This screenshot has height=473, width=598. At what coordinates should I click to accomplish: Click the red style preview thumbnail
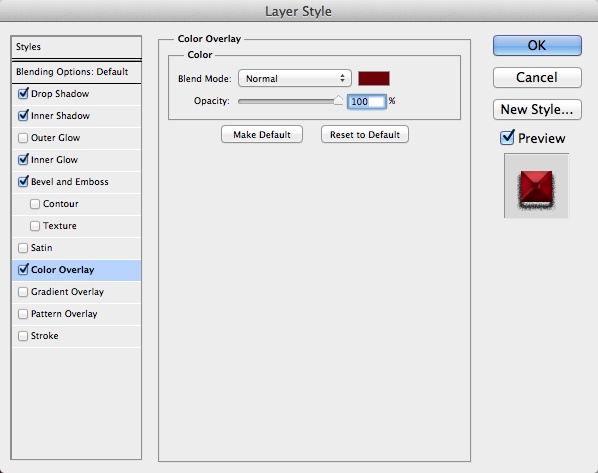click(536, 186)
